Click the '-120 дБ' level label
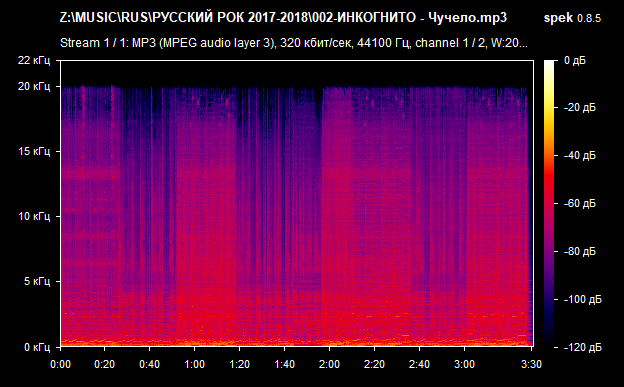 (583, 348)
